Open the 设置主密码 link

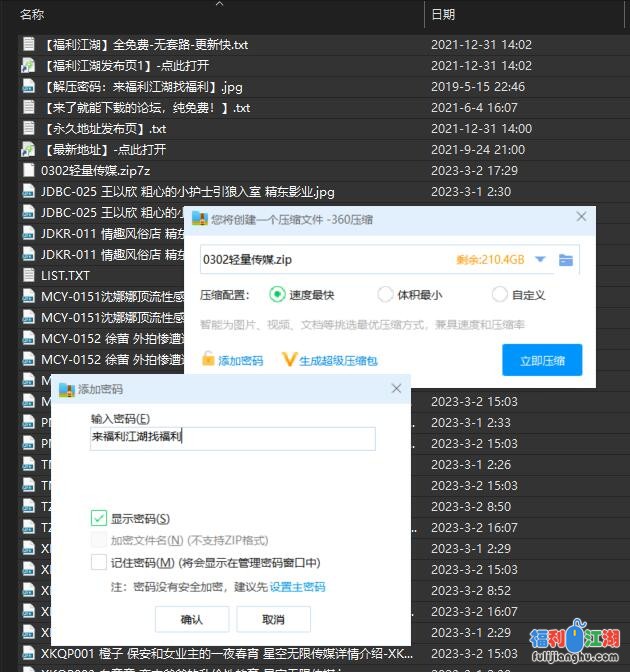(x=297, y=587)
